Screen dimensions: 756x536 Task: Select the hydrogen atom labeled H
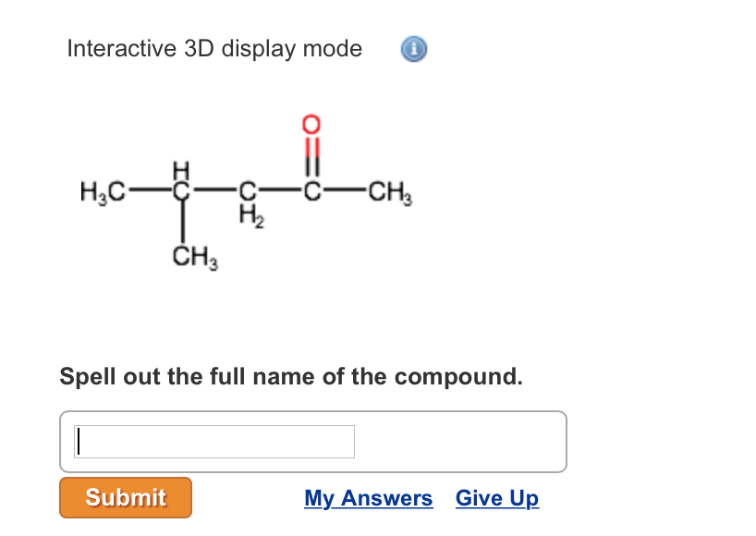pos(181,171)
